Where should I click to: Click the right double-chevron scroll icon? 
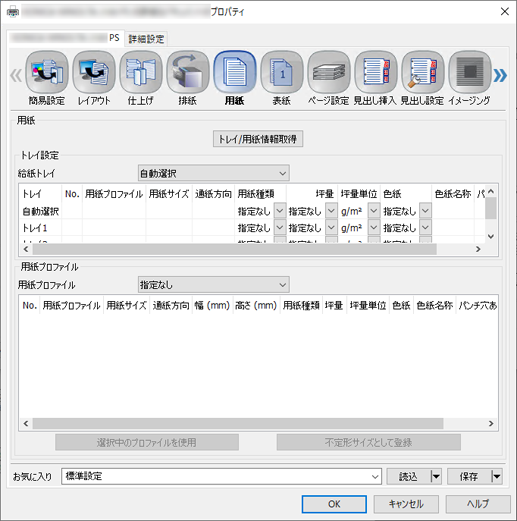500,76
